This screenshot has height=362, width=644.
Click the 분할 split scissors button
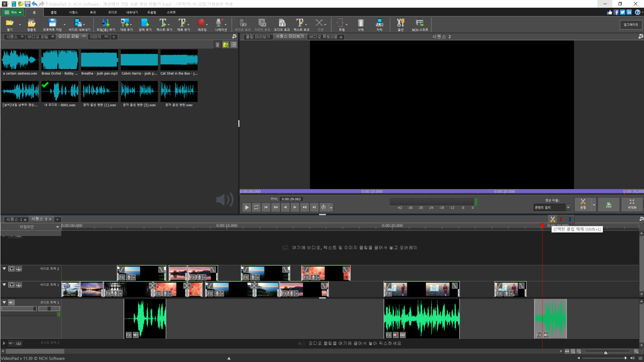coord(583,203)
